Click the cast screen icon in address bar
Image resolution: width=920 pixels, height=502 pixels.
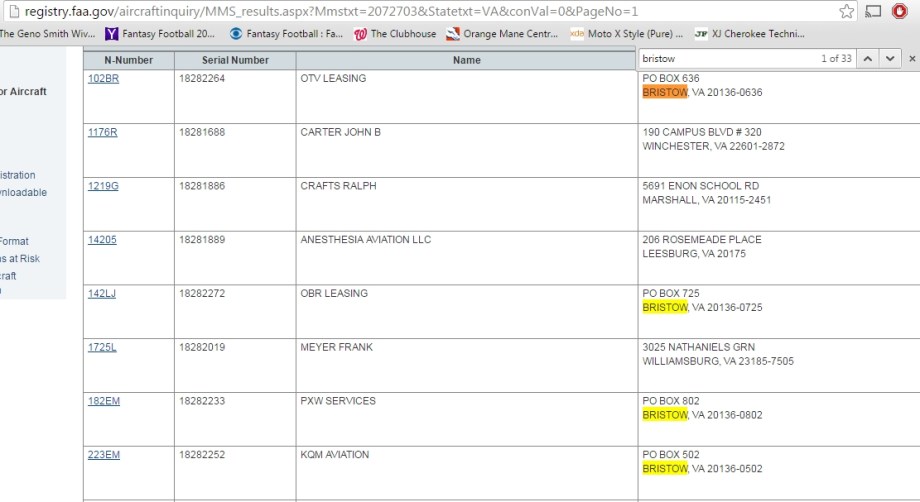[873, 11]
